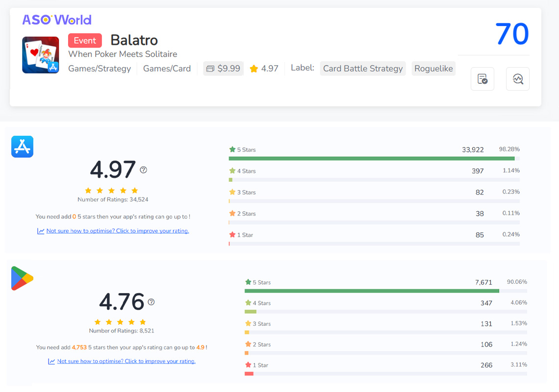Click help icon beside 4.76 rating
This screenshot has width=559, height=392.
click(151, 302)
